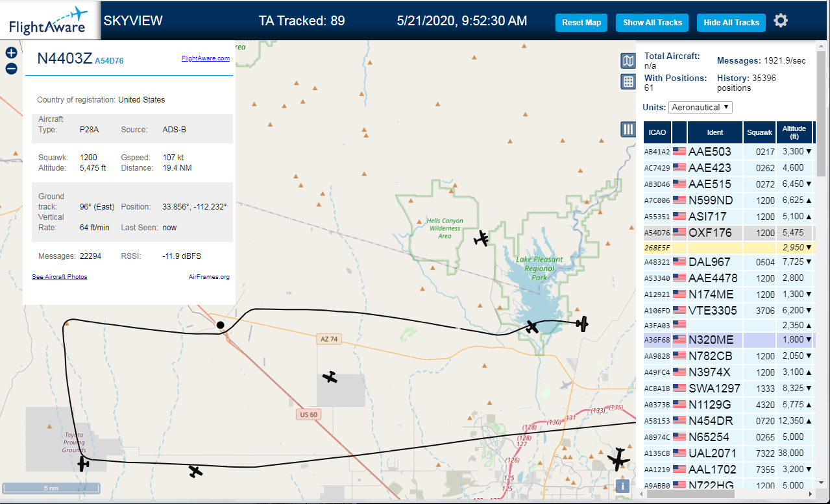Click the AZ 74 road label
Screen dimensions: 830x504
(330, 339)
